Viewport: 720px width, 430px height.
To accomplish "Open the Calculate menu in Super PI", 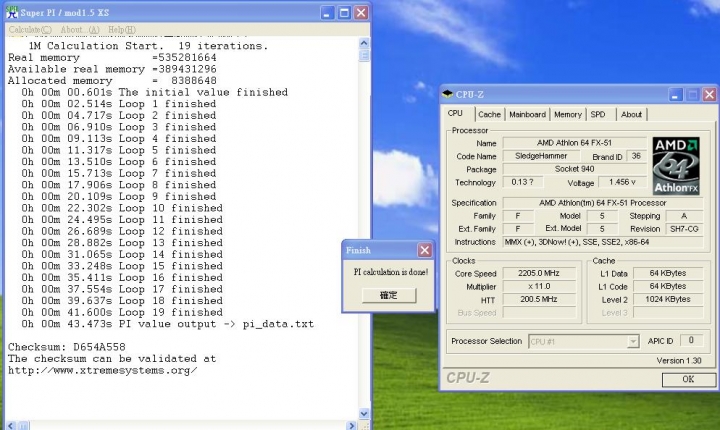I will pos(30,30).
